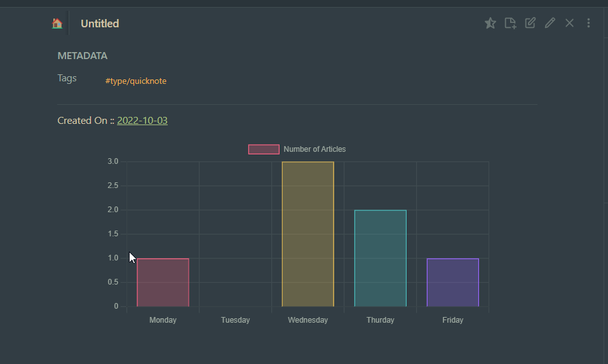This screenshot has height=364, width=608.
Task: Open the three-dot more options menu
Action: (588, 23)
